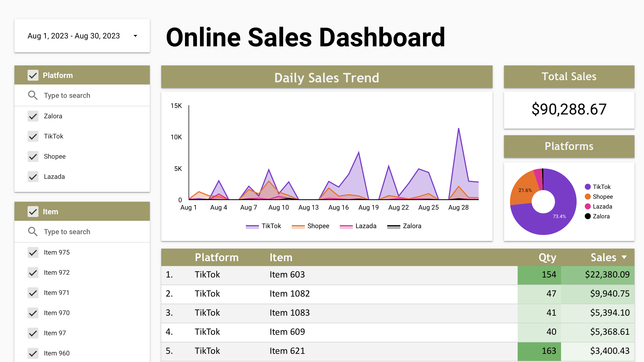Click TikTok legend marker below trend chart
The image size is (644, 362).
click(252, 226)
